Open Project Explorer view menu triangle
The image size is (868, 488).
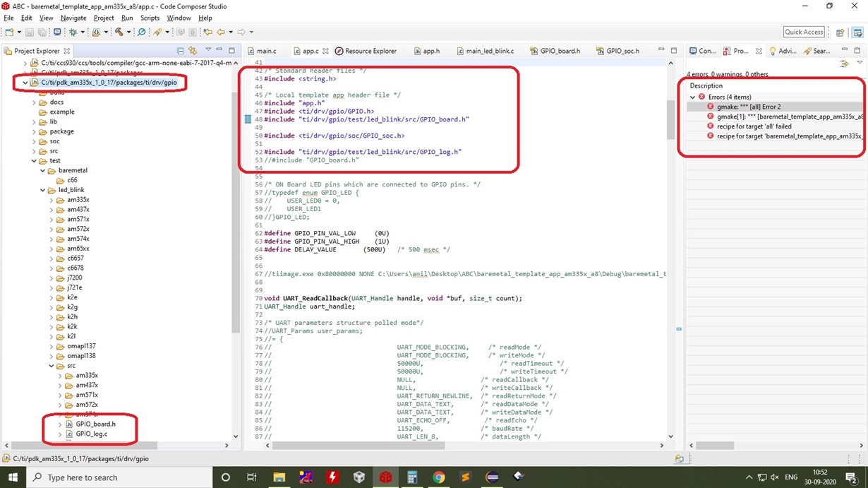click(x=208, y=49)
